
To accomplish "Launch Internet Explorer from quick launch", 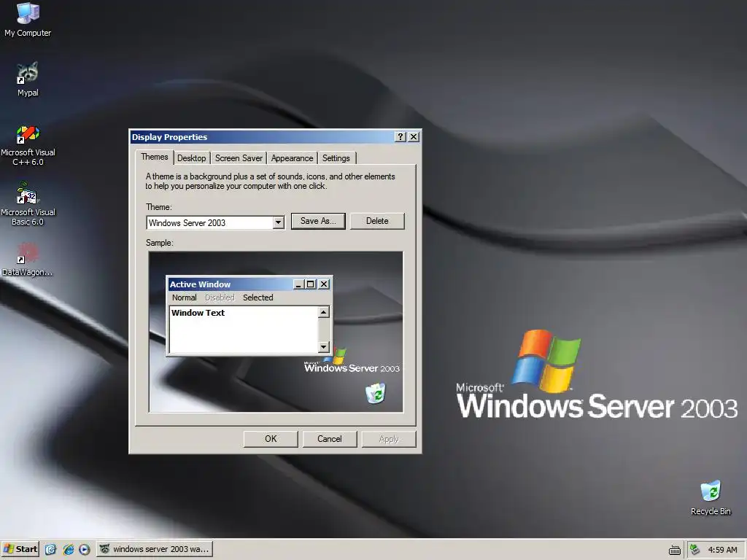I will click(x=68, y=550).
